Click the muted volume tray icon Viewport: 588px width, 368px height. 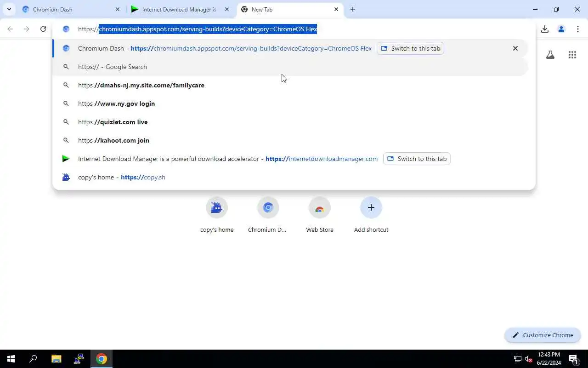coord(529,359)
